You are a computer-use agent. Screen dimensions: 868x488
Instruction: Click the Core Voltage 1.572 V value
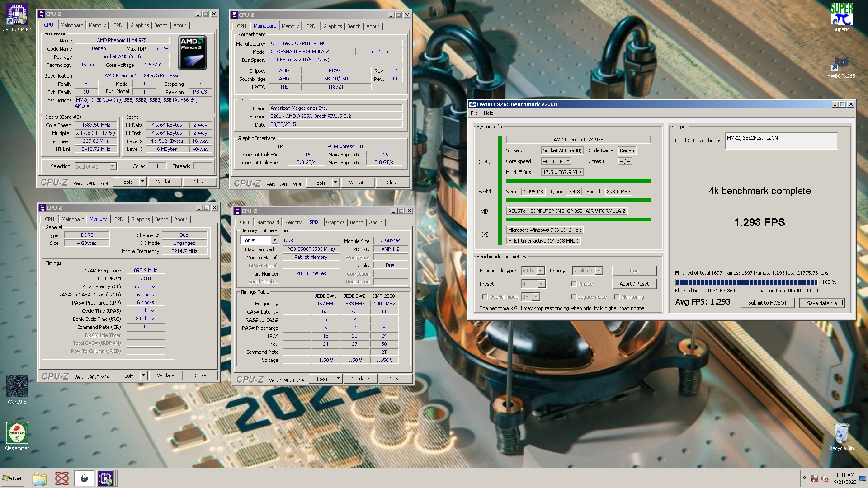pyautogui.click(x=153, y=65)
